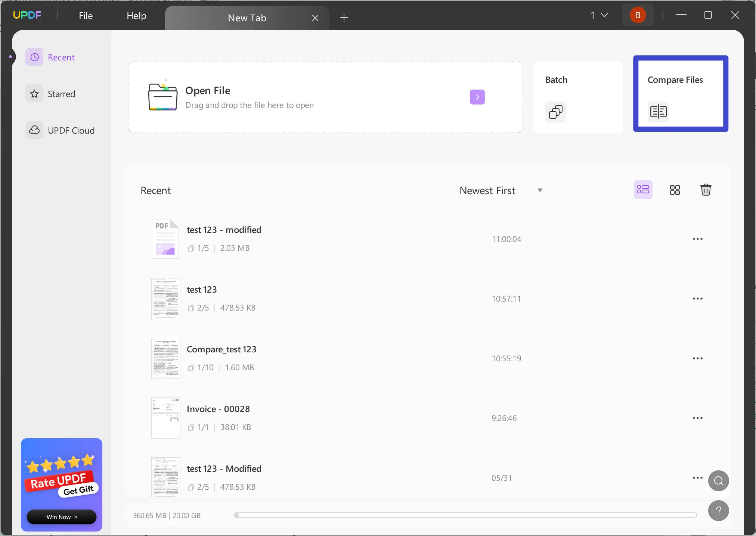Select the grid view icon
This screenshot has height=536, width=756.
coord(675,190)
